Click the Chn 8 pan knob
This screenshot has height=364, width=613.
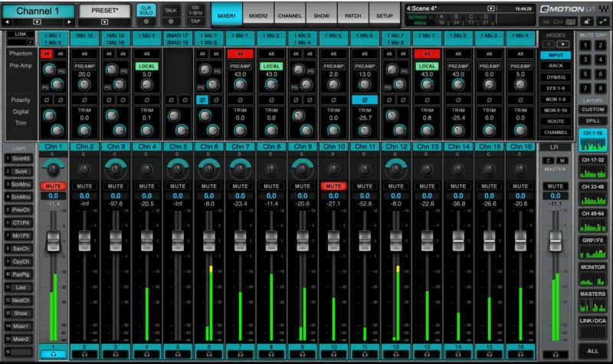pos(271,169)
